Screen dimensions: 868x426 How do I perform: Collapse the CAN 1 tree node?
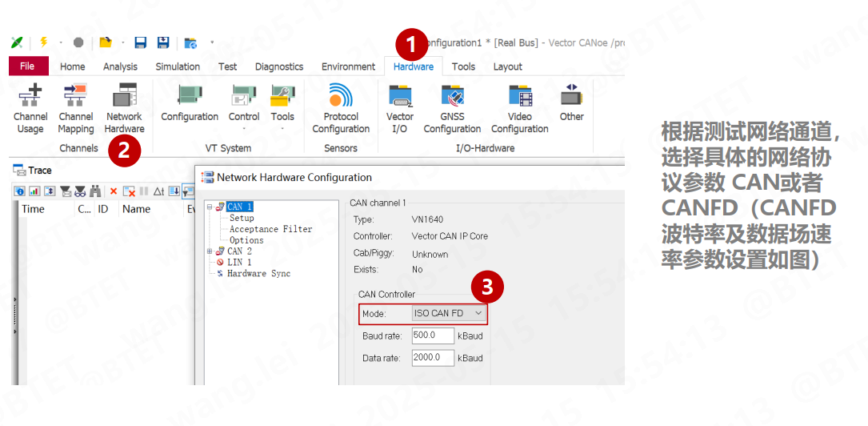(210, 207)
